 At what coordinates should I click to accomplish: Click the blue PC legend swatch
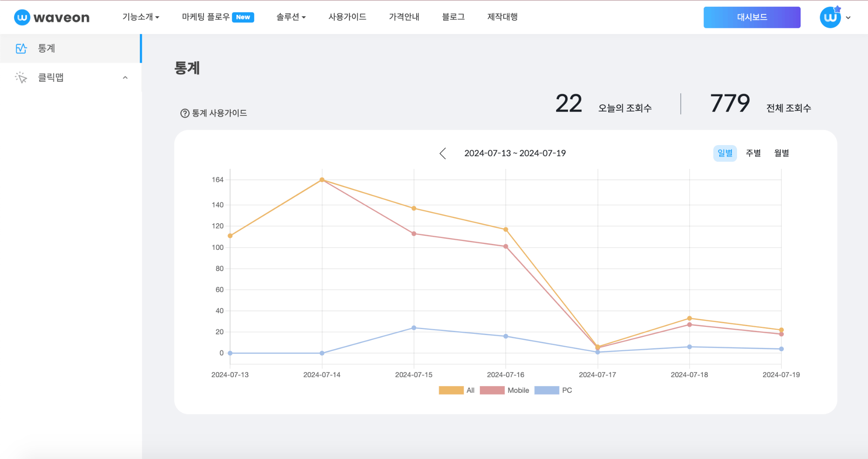click(x=547, y=390)
